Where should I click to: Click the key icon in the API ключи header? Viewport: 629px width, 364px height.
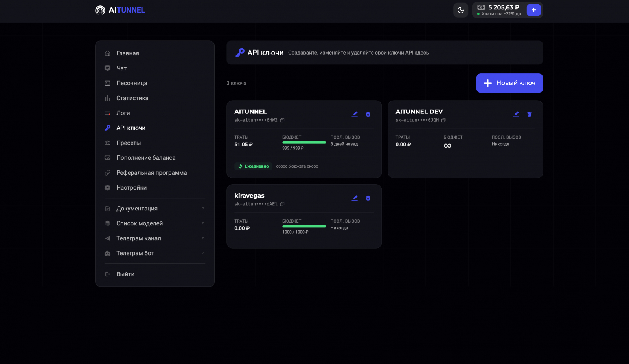point(240,53)
